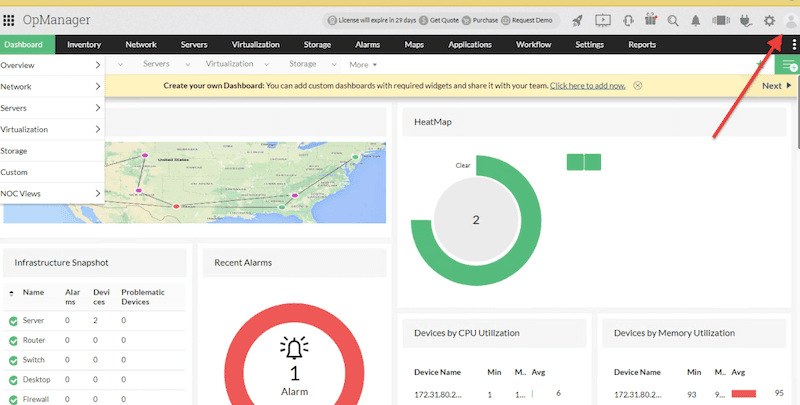This screenshot has height=405, width=800.
Task: Click the red memory utilization bar
Action: click(743, 394)
